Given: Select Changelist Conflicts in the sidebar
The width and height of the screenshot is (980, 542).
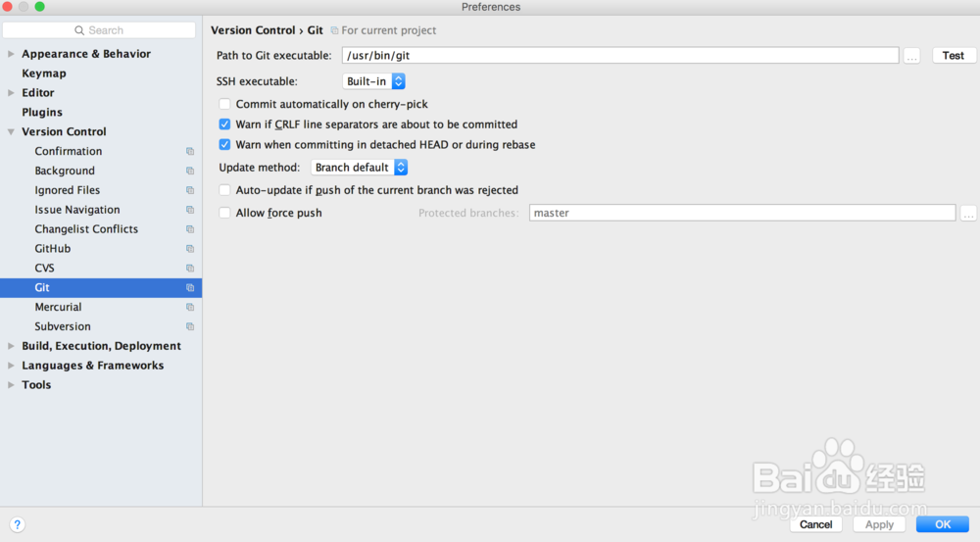Looking at the screenshot, I should click(86, 229).
